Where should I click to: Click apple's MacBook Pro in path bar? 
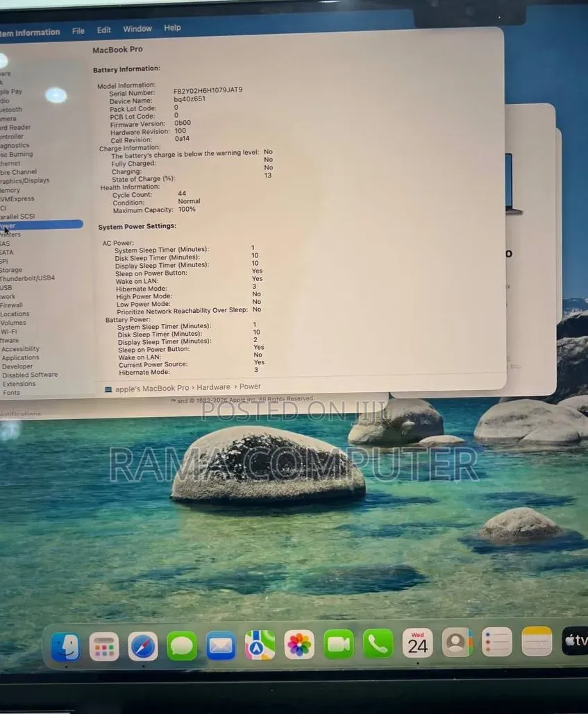point(151,389)
